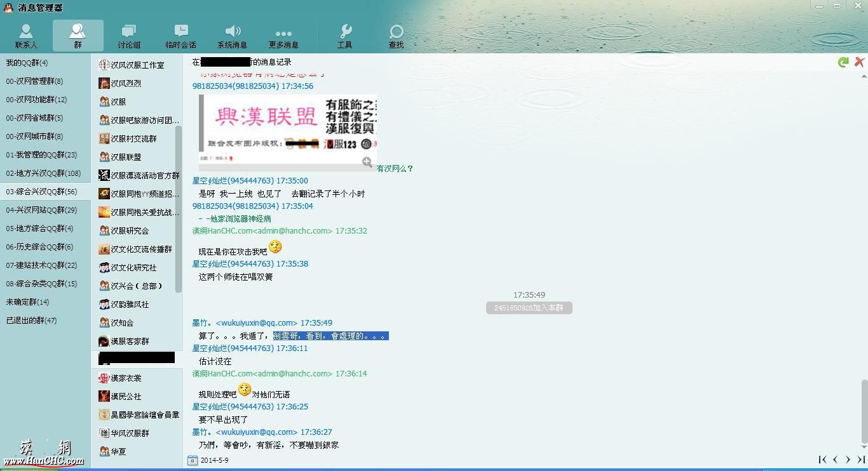Viewport: 868px width, 471px height.
Task: Open 临时会话 temporary conversations
Action: [x=180, y=36]
